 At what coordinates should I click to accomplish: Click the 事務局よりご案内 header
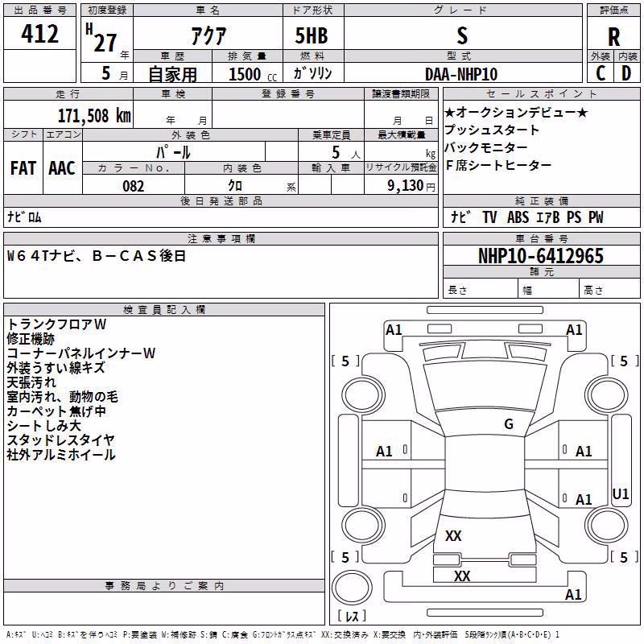[164, 586]
